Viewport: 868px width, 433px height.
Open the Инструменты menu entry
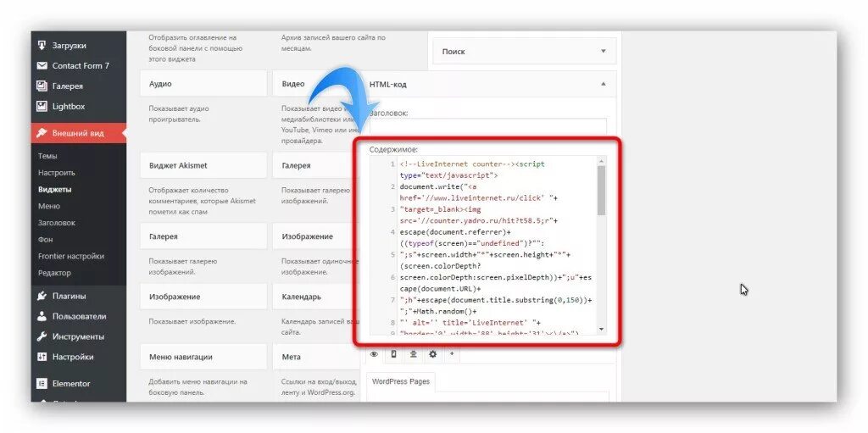[x=79, y=336]
